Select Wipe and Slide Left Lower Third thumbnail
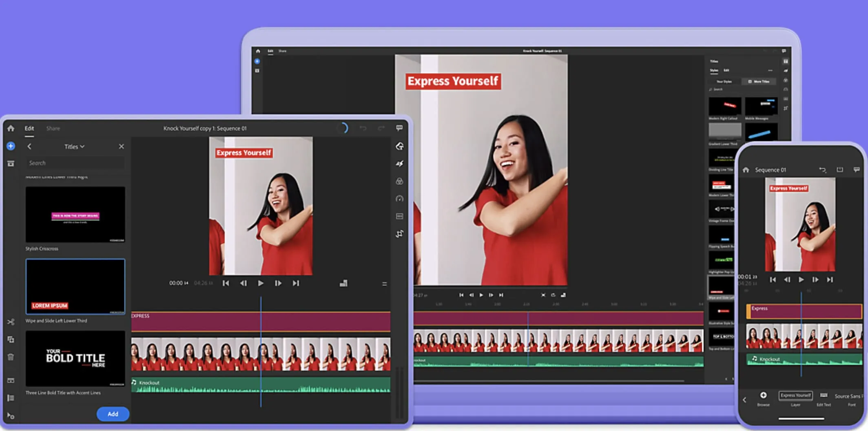The image size is (868, 431). (x=75, y=287)
